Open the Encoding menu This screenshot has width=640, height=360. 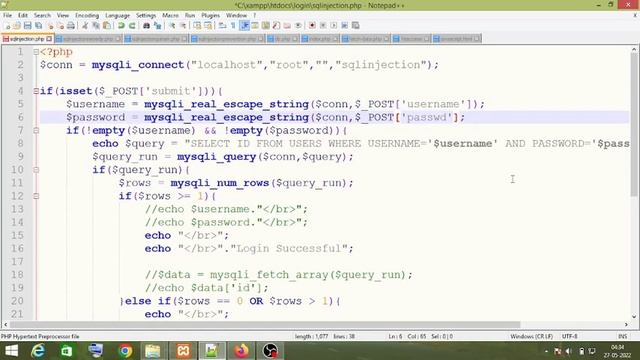click(87, 16)
